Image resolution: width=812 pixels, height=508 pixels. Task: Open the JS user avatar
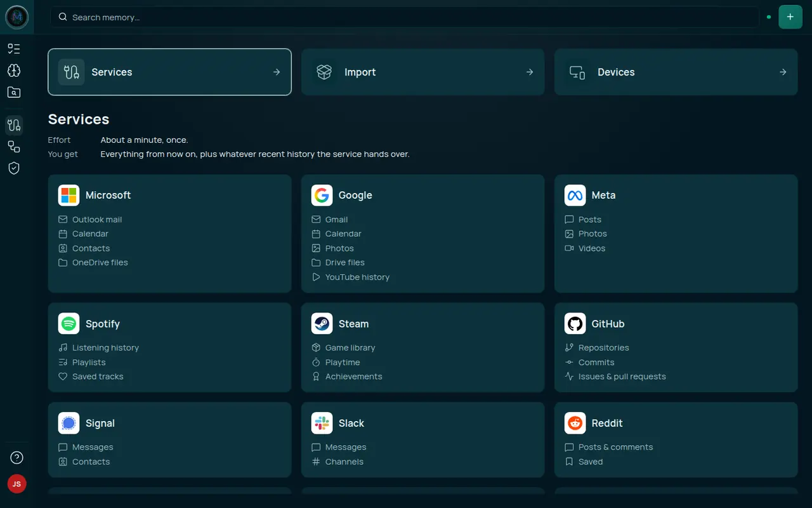coord(17,484)
